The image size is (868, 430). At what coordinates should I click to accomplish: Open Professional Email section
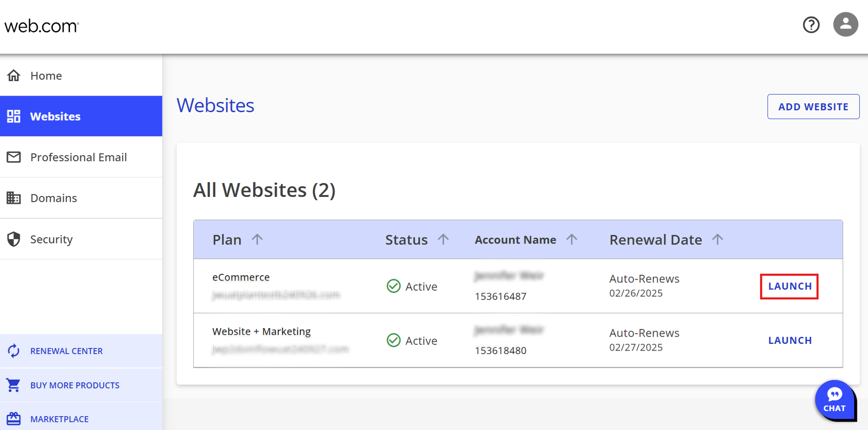[x=79, y=157]
